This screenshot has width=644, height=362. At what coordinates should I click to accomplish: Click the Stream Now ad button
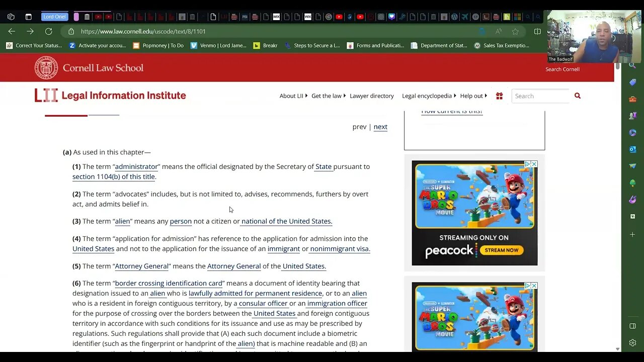click(x=502, y=250)
